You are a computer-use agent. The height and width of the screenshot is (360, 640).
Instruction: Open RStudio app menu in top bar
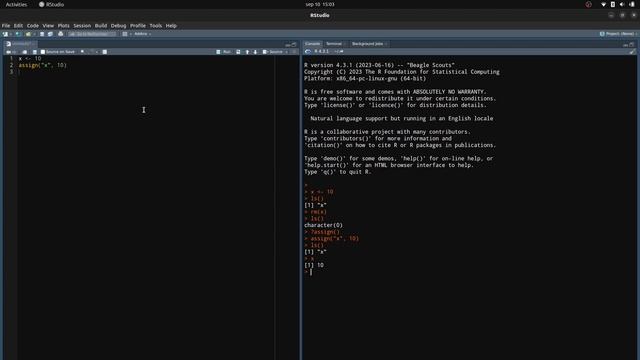51,4
